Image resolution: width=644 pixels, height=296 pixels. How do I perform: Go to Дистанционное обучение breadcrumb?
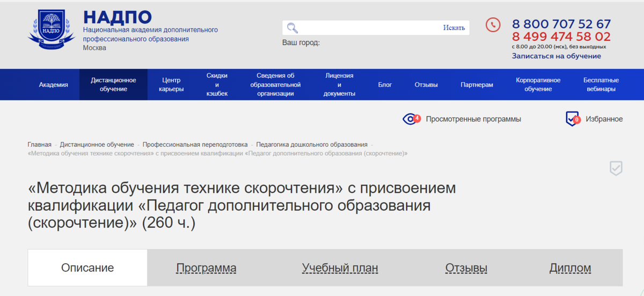97,145
